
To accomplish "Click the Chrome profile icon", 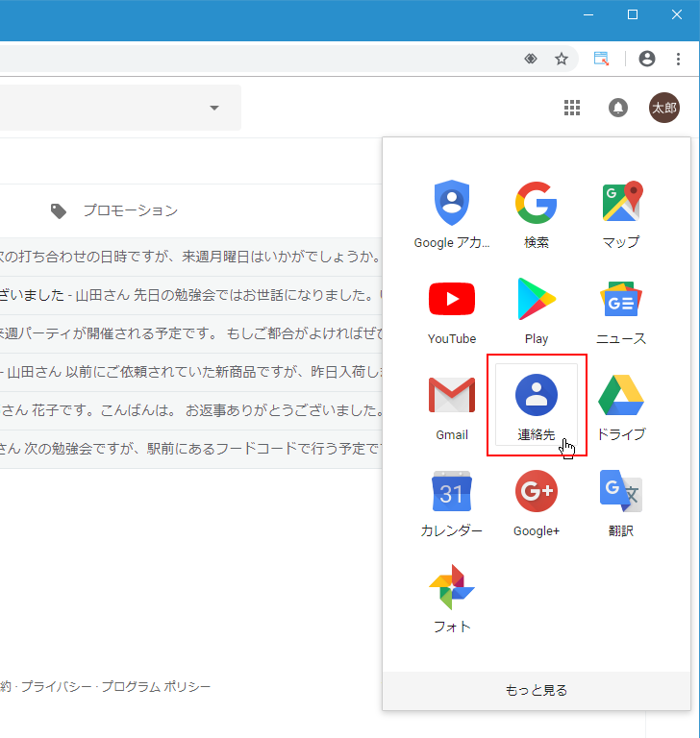I will coord(647,59).
